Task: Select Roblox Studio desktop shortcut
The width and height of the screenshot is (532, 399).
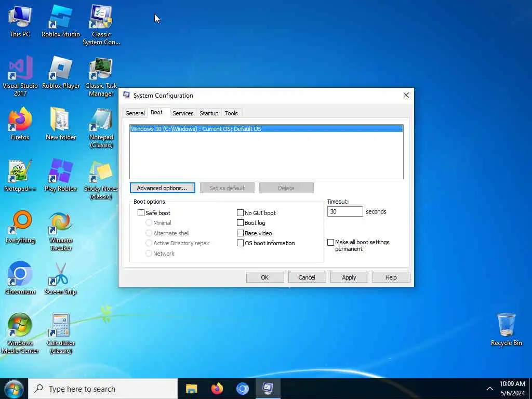Action: click(x=61, y=21)
